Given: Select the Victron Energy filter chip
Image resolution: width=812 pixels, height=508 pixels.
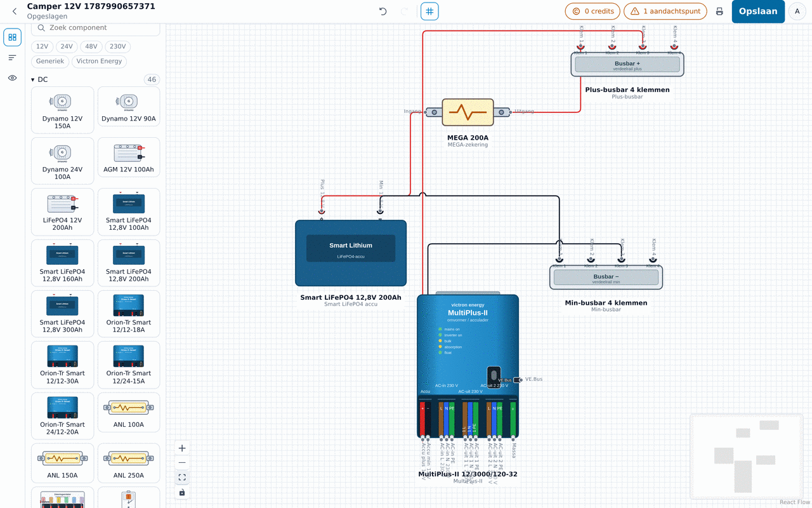Looking at the screenshot, I should pyautogui.click(x=99, y=62).
